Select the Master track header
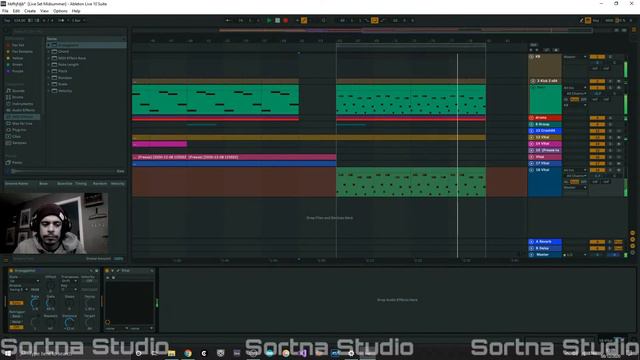The height and width of the screenshot is (360, 640). pyautogui.click(x=545, y=255)
